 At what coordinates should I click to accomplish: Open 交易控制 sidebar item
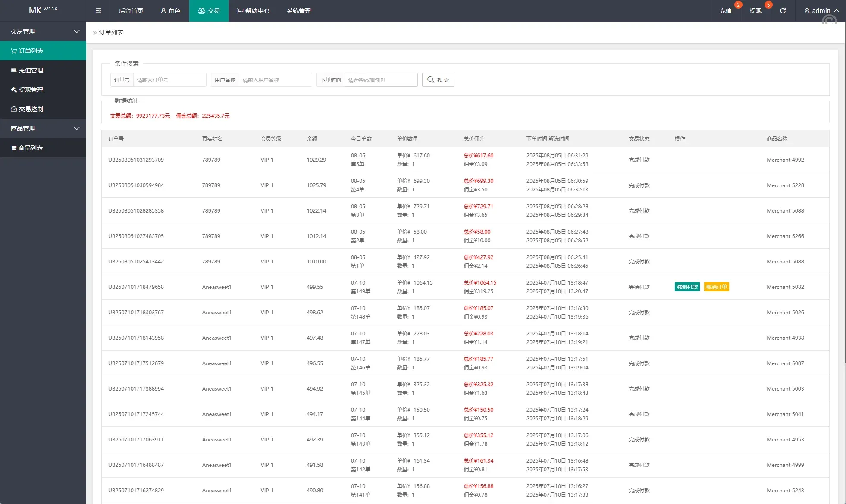(x=43, y=109)
